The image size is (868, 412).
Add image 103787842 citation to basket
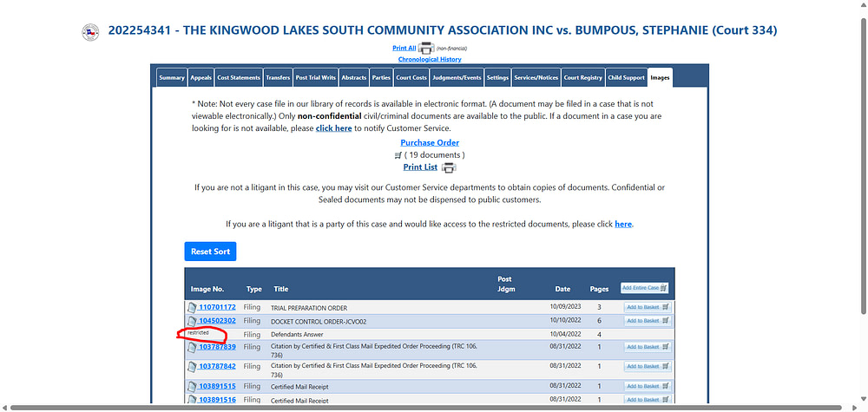tap(648, 367)
